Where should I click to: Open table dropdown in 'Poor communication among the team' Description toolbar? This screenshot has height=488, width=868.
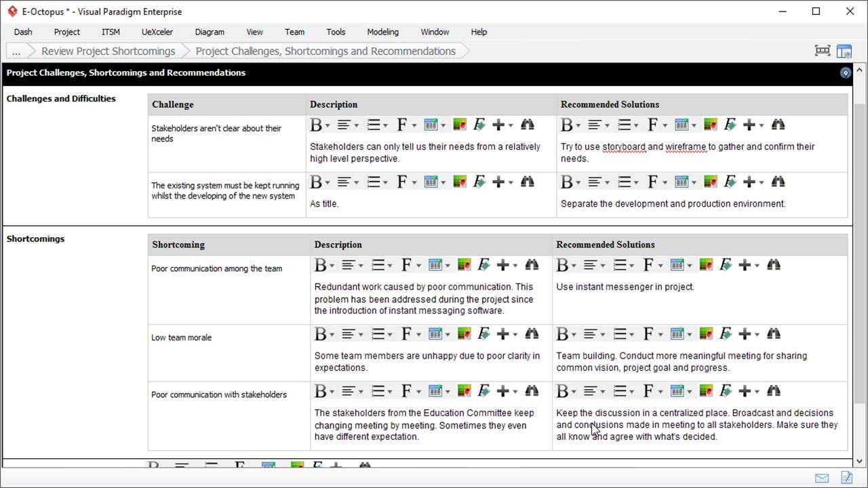coord(448,266)
